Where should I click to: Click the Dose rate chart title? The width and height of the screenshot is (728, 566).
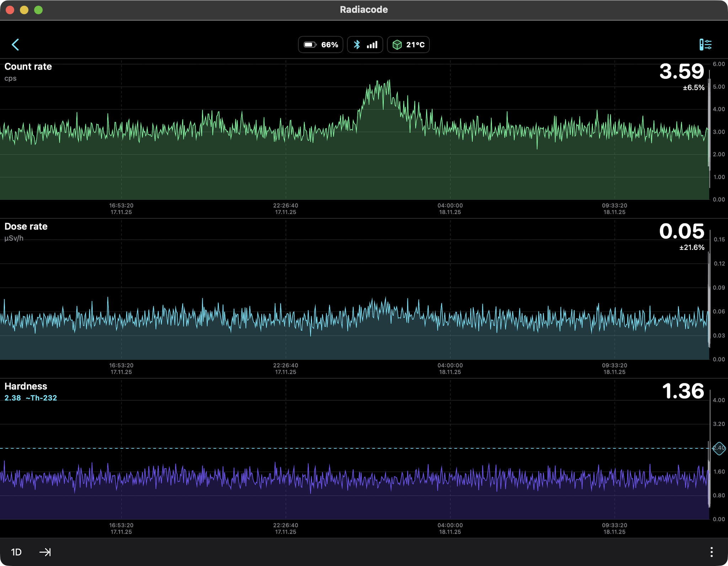[x=26, y=226]
